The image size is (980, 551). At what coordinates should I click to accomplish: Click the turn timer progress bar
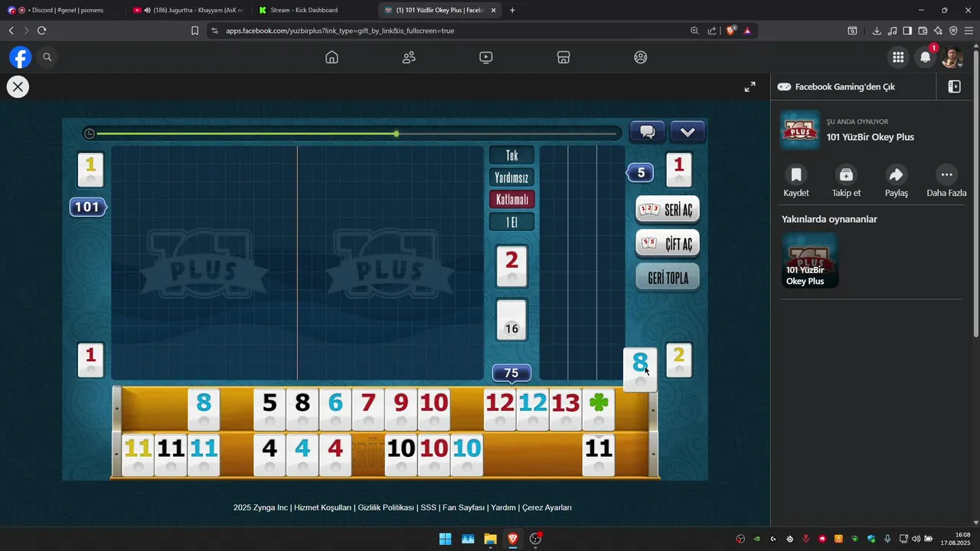tap(352, 134)
